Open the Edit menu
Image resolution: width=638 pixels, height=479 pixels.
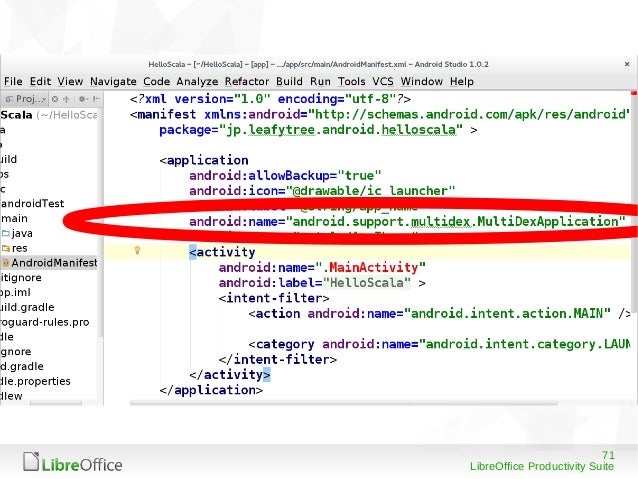(x=40, y=81)
